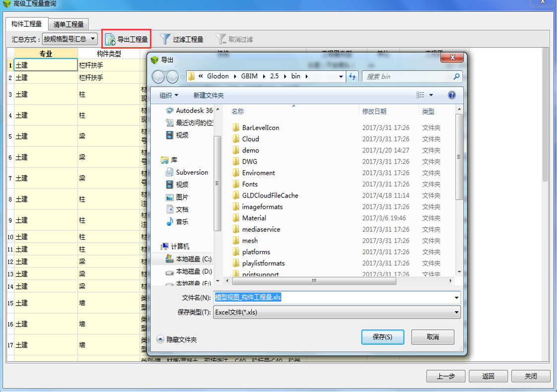Viewport: 557px width, 392px height.
Task: Click Glodon in the address breadcrumb
Action: [x=218, y=76]
